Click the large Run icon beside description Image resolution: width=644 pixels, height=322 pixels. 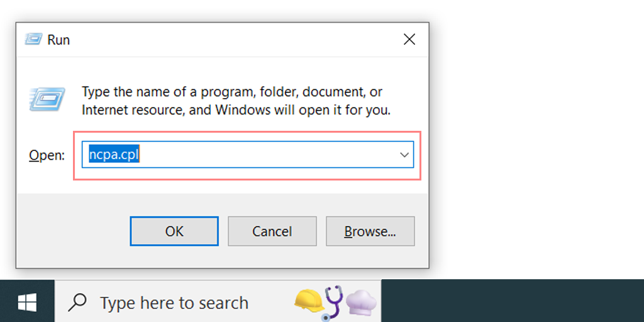pos(47,99)
